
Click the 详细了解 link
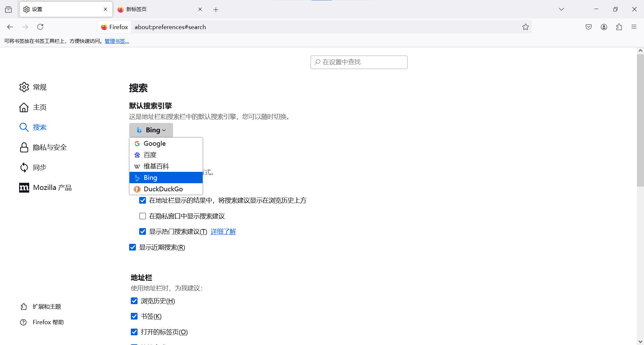pyautogui.click(x=223, y=231)
